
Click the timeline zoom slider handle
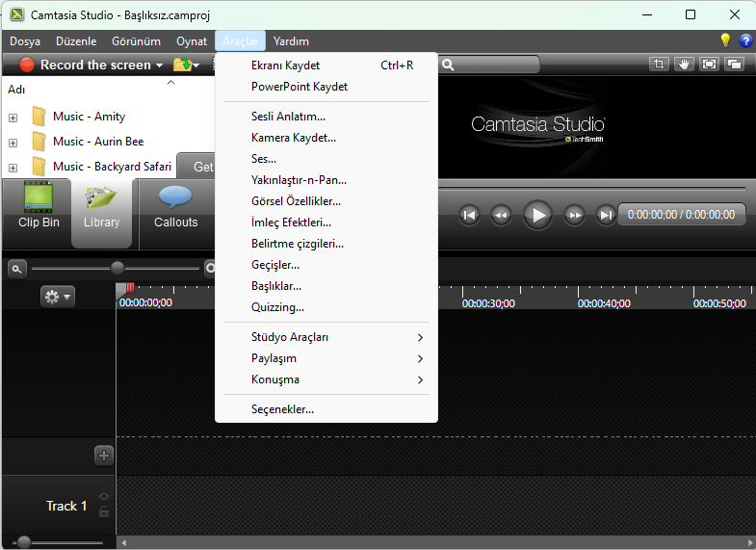[x=117, y=268]
